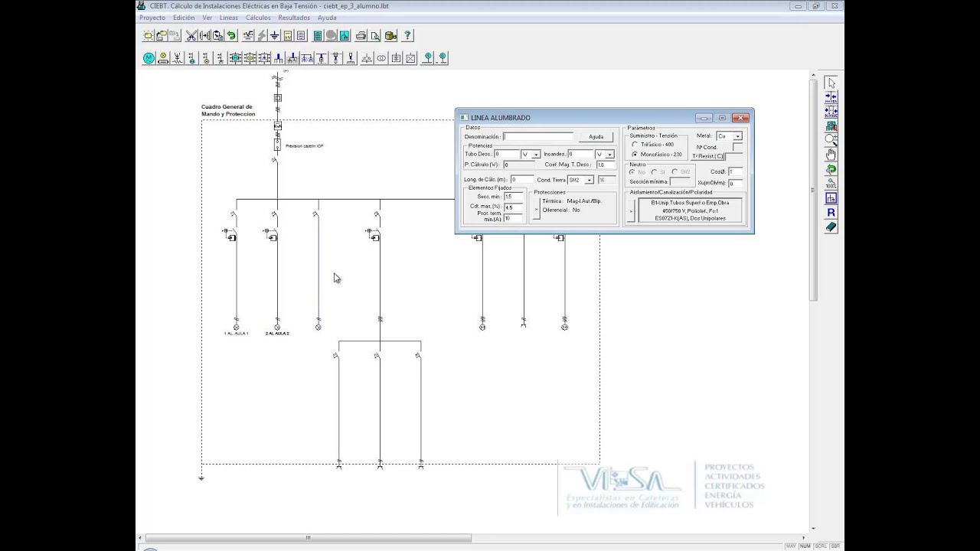Select the lighting line component icon
Viewport: 980px width, 551px height.
click(x=163, y=58)
